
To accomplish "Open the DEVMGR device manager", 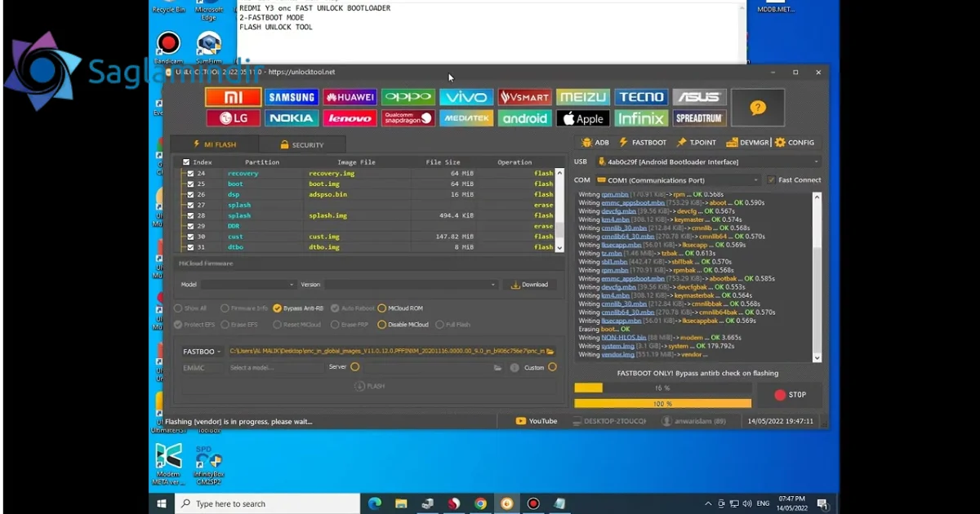I will pos(747,143).
